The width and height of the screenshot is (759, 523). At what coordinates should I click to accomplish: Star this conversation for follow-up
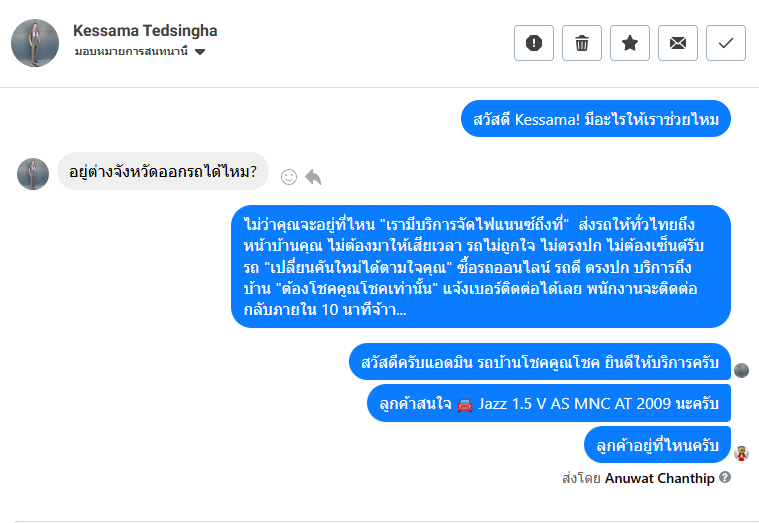[x=629, y=43]
